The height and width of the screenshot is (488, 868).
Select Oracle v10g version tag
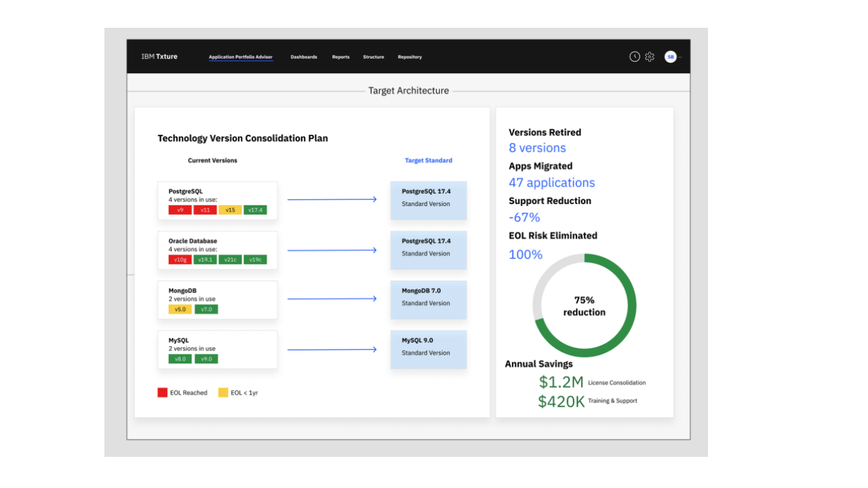tap(180, 260)
